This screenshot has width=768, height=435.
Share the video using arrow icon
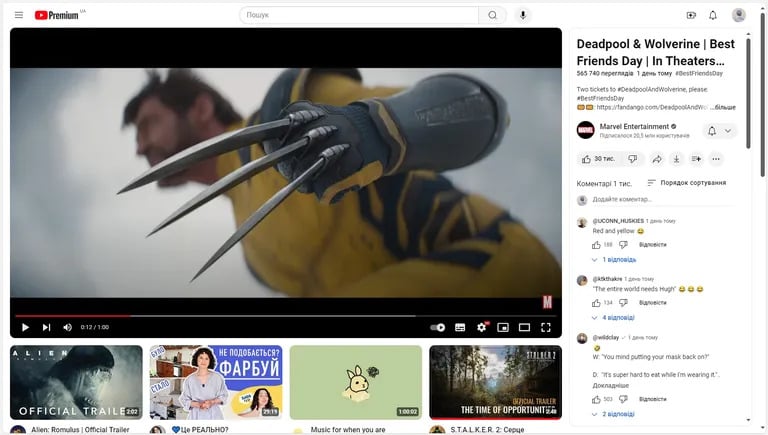coord(657,159)
